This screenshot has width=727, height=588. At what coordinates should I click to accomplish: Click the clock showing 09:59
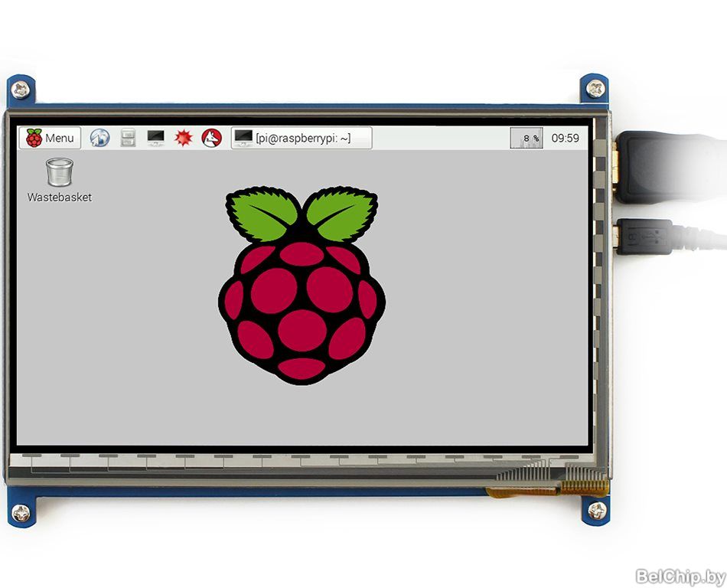(566, 138)
